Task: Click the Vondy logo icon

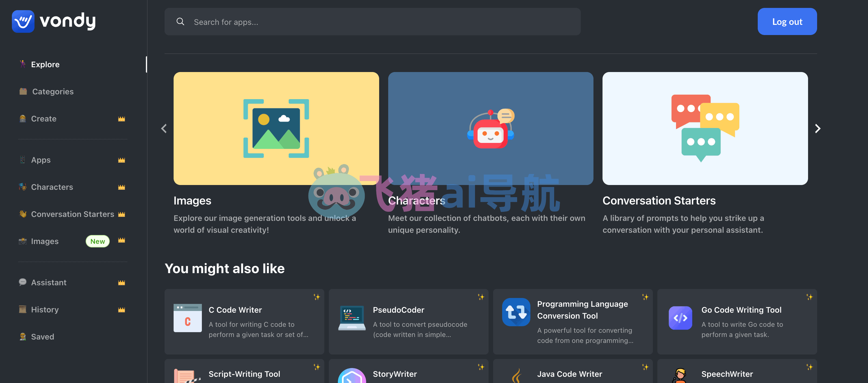Action: [23, 21]
